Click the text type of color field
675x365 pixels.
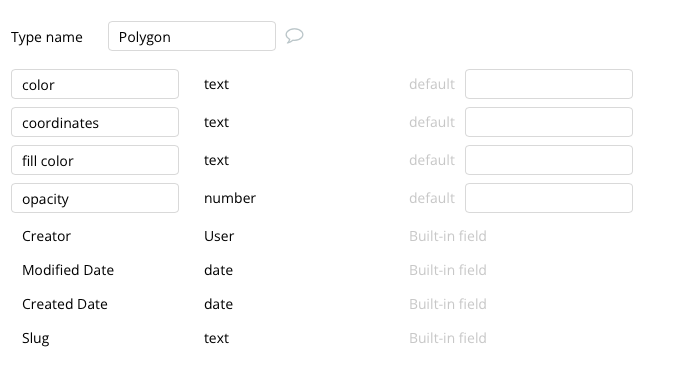pyautogui.click(x=216, y=84)
